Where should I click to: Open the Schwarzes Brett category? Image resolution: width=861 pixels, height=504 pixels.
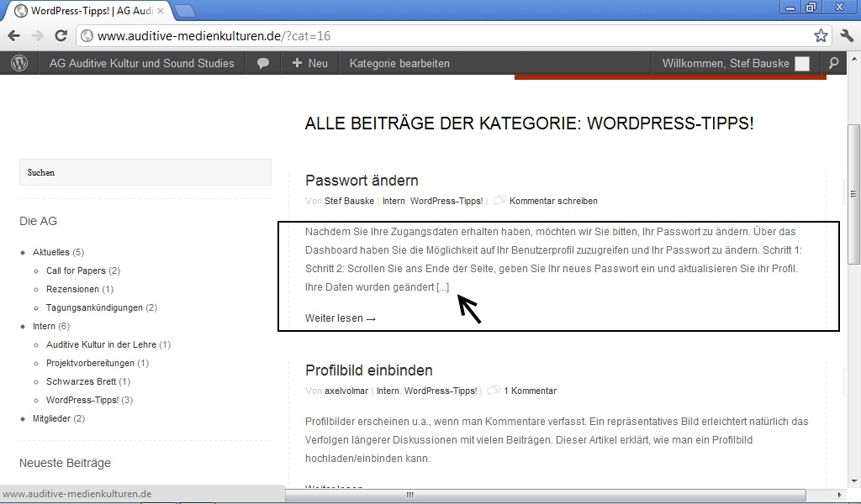[x=82, y=381]
